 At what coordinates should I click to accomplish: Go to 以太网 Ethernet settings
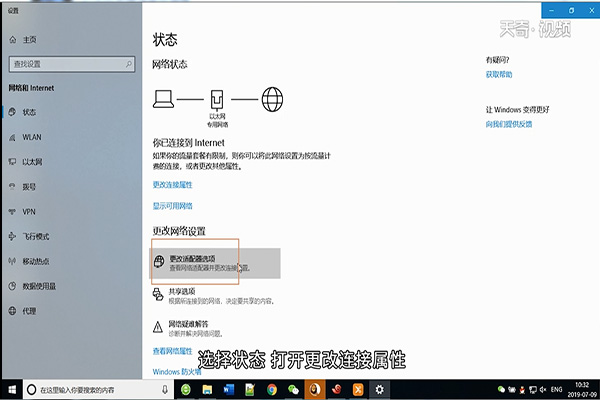(x=31, y=162)
